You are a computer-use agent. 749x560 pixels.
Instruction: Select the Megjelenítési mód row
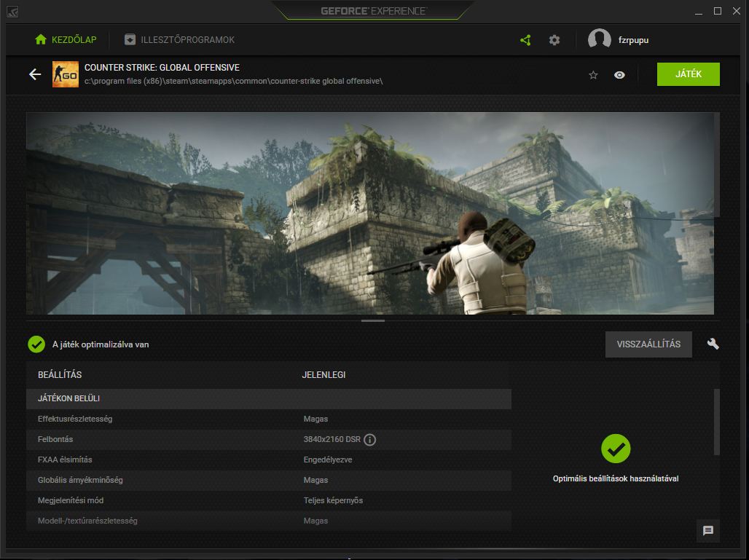[268, 501]
